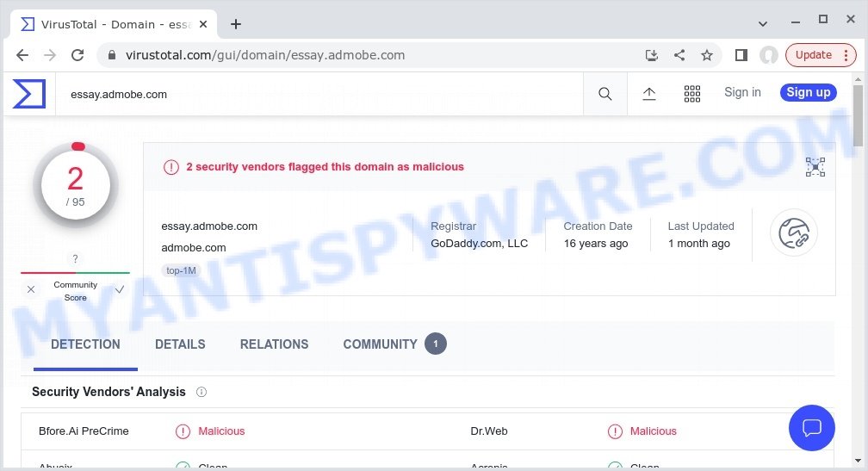Share this page icon

click(679, 55)
